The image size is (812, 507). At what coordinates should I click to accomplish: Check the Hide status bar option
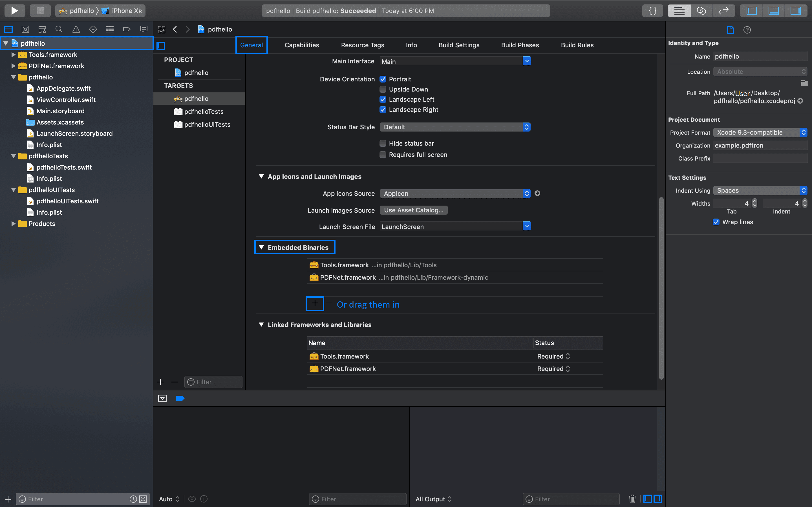(x=383, y=144)
